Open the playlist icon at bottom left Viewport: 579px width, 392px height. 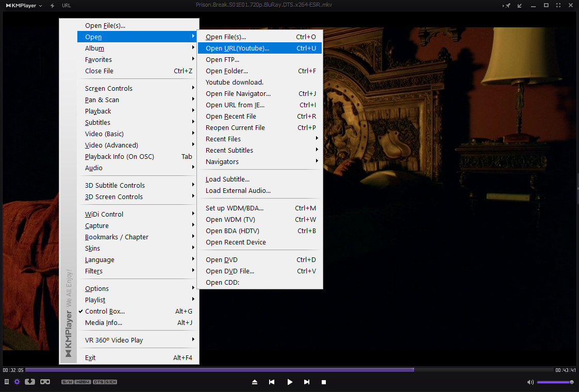(7, 382)
